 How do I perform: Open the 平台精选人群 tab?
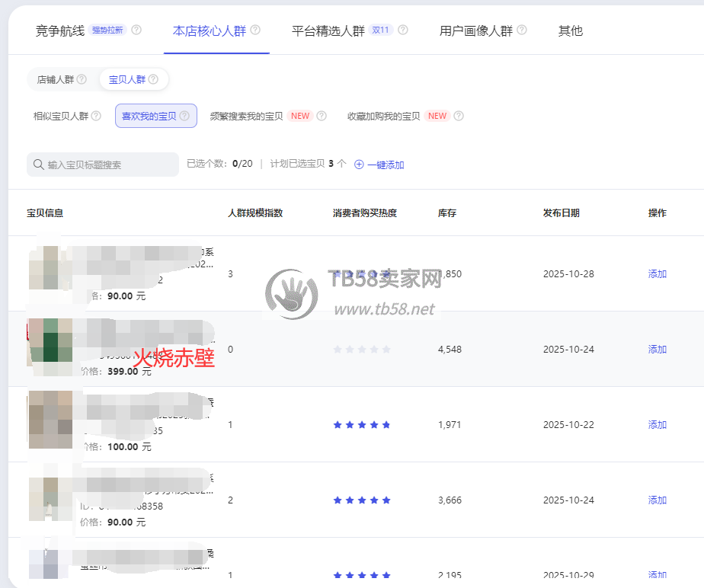328,30
